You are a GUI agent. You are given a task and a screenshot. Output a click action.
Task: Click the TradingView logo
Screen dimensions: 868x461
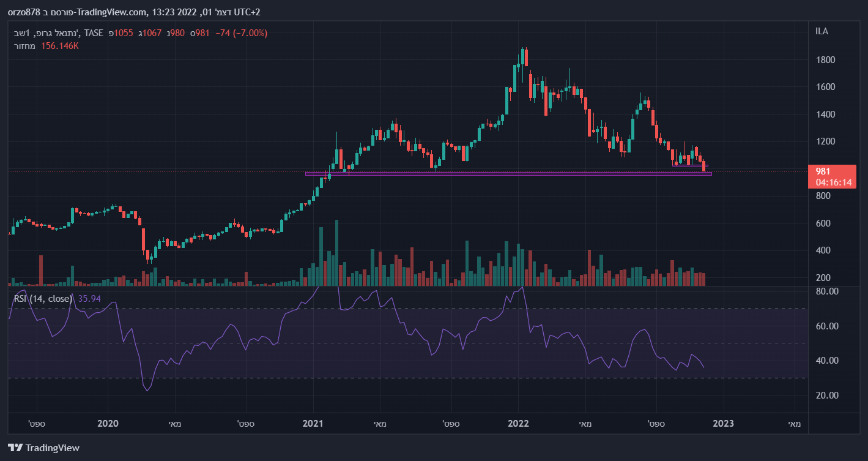point(43,448)
